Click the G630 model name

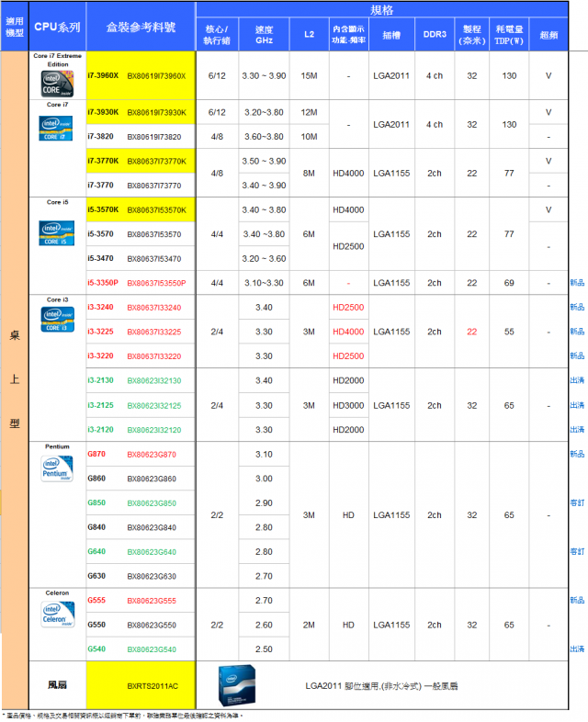tap(96, 576)
